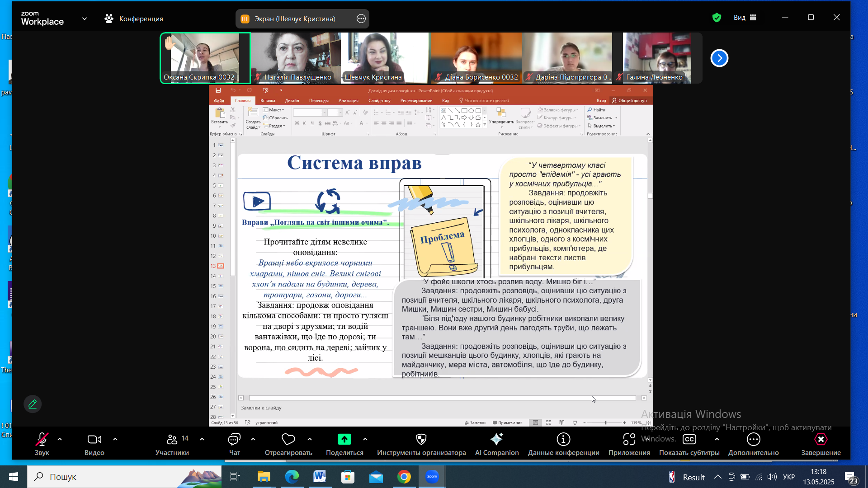Show next participants with the blue arrow
This screenshot has width=868, height=488.
tap(719, 58)
